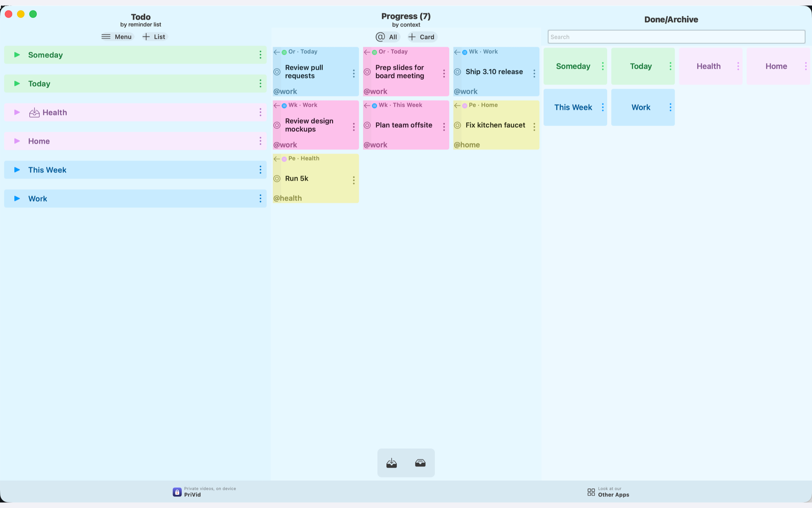Open the Work list options menu

(261, 199)
